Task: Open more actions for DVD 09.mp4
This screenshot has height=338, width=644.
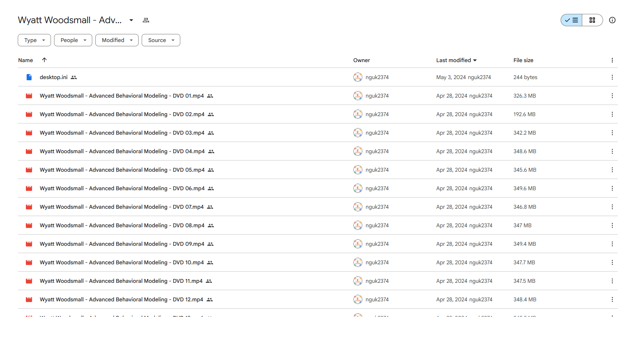Action: (612, 244)
